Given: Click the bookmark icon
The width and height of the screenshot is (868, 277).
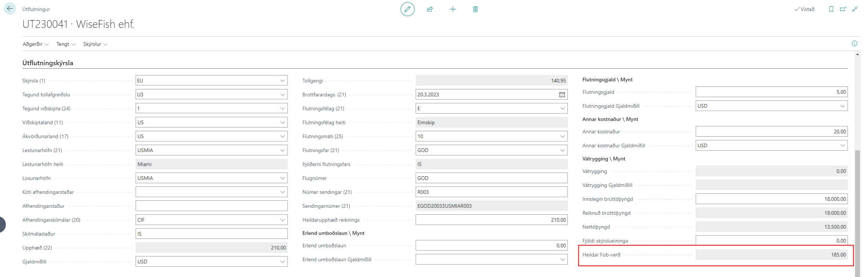Looking at the screenshot, I should pyautogui.click(x=831, y=9).
